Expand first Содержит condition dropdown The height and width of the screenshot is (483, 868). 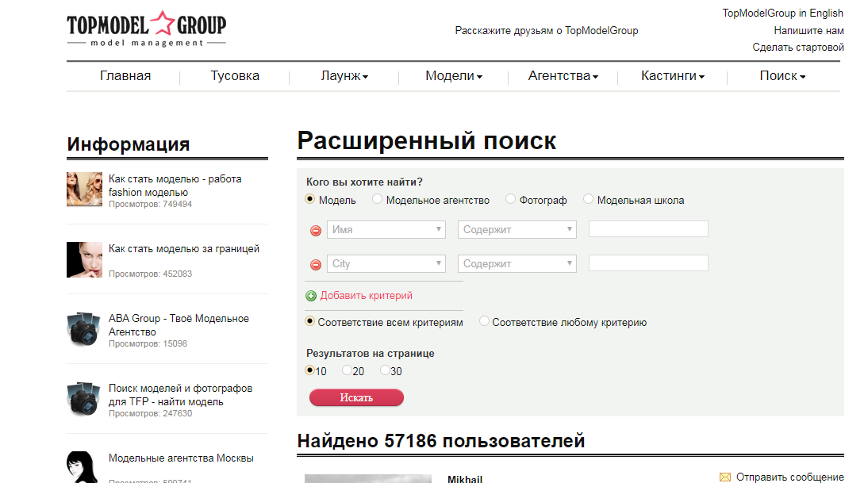coord(517,229)
